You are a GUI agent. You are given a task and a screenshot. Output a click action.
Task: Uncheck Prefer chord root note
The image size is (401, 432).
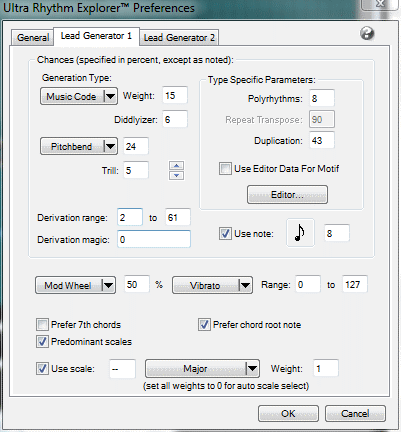pos(204,324)
